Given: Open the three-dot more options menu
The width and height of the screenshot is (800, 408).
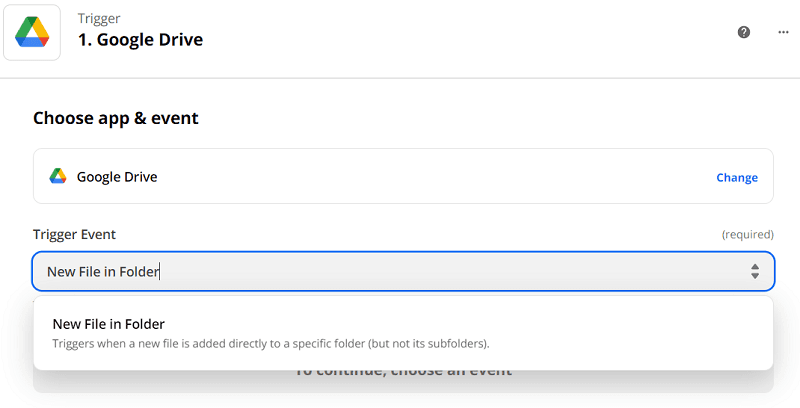Looking at the screenshot, I should click(x=783, y=32).
